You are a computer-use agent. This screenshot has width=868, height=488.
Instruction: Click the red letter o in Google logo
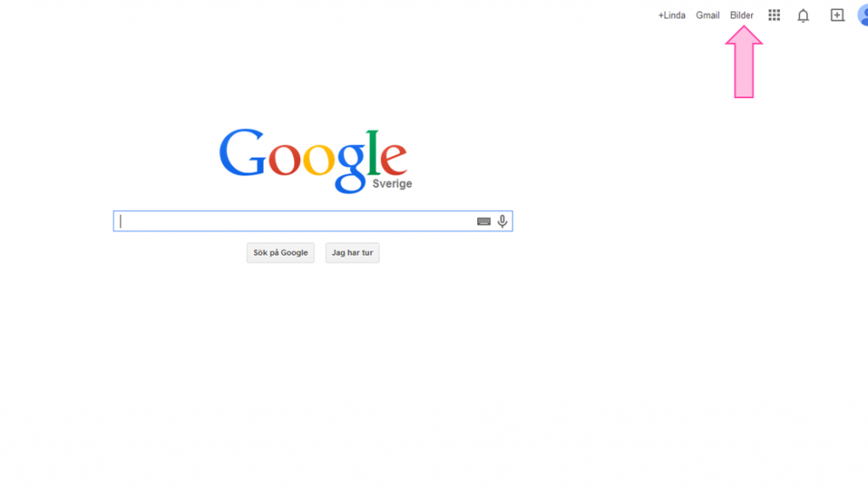pyautogui.click(x=285, y=158)
